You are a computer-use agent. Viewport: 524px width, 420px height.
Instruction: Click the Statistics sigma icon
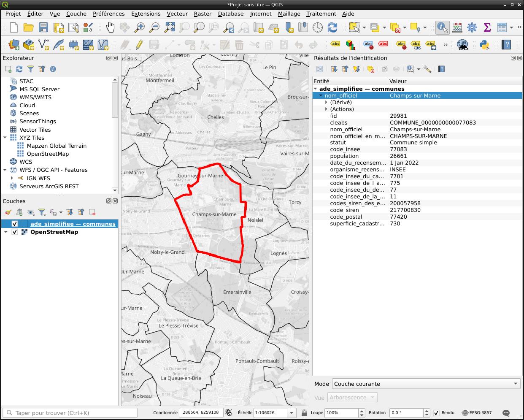487,28
